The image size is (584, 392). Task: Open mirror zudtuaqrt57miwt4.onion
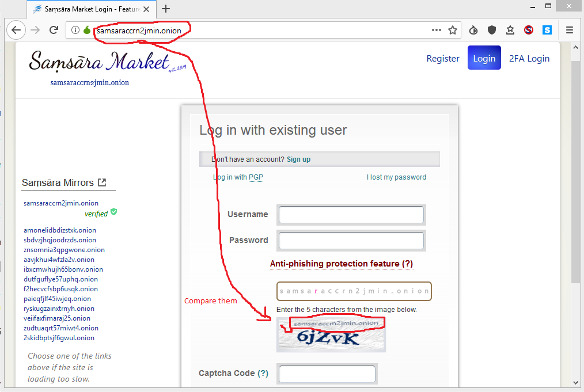coord(61,328)
